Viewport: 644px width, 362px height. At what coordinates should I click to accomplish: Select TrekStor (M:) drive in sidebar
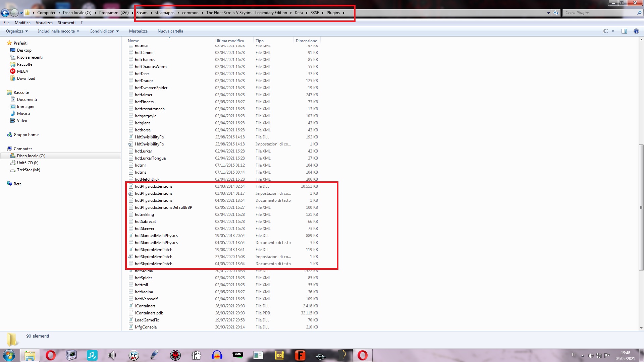[x=29, y=170]
